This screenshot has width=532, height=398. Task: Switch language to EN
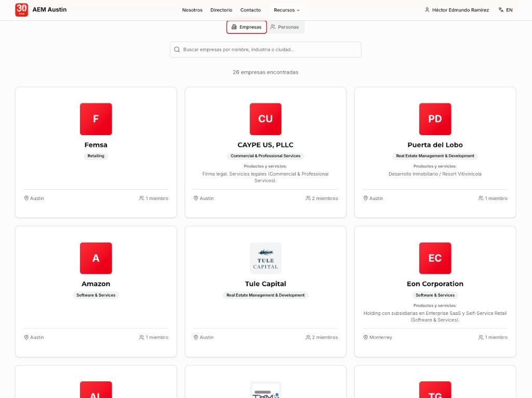tap(509, 10)
